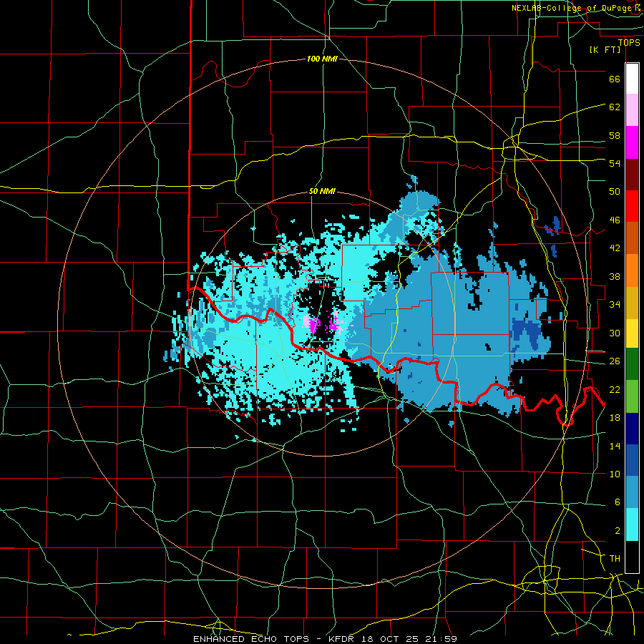This screenshot has width=644, height=644.
Task: Click the legend value '50'
Action: [x=615, y=192]
